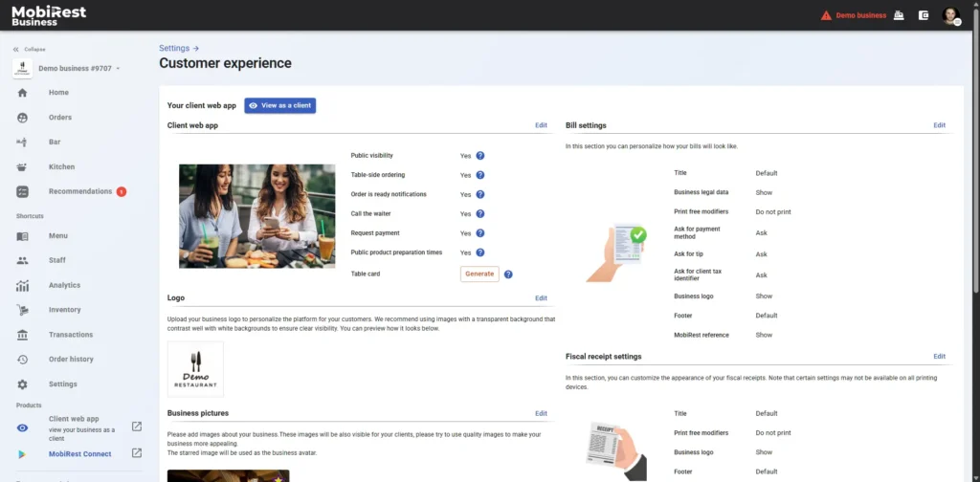This screenshot has width=980, height=482.
Task: Click the View as a client button
Action: coord(279,105)
